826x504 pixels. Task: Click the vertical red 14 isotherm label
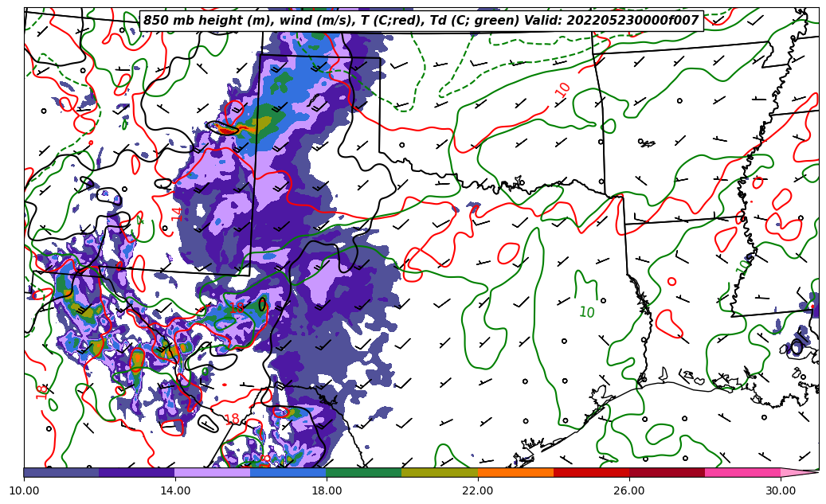click(177, 213)
